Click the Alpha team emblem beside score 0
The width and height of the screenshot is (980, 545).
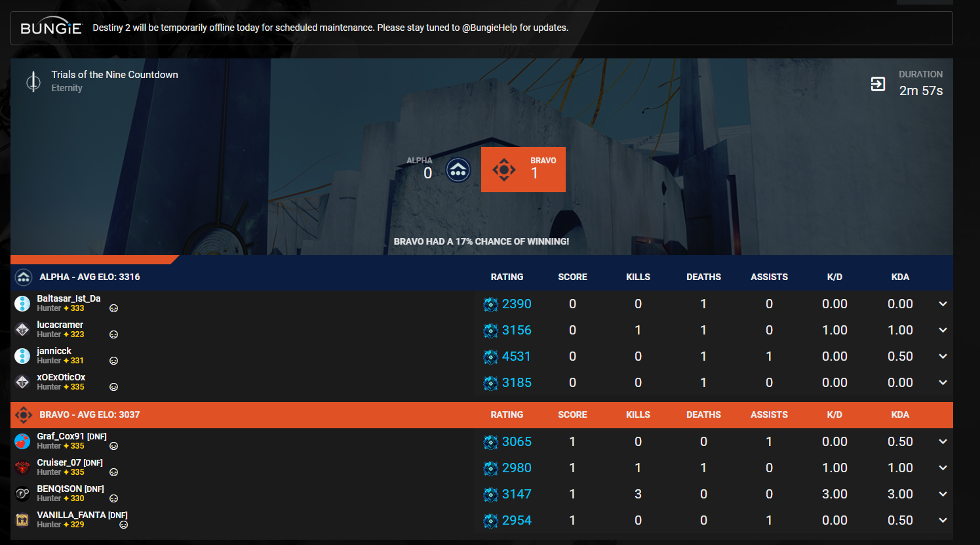pyautogui.click(x=458, y=171)
